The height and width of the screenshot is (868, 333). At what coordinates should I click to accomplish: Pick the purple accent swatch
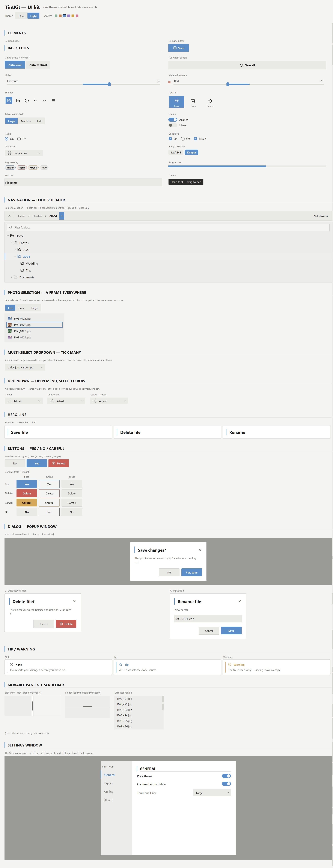[69, 16]
